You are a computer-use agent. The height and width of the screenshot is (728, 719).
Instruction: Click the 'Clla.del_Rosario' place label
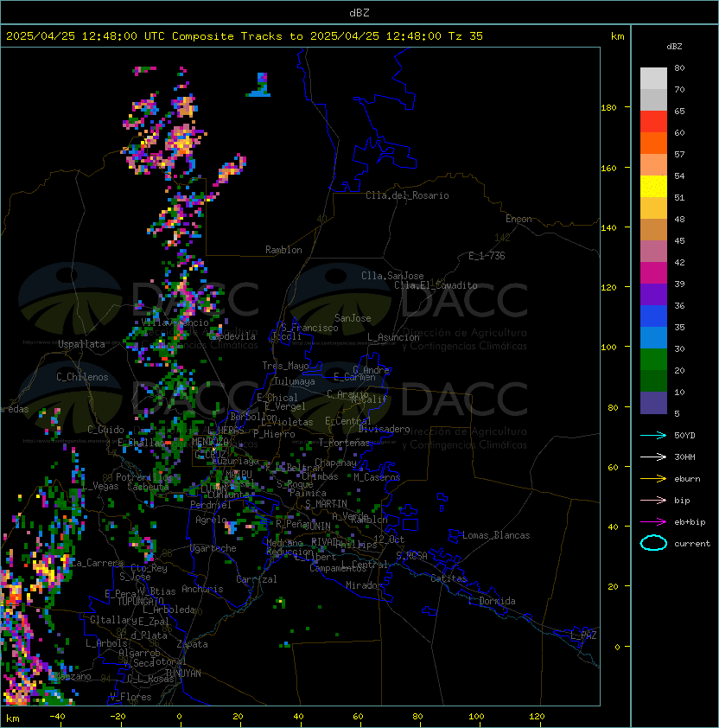pos(407,195)
